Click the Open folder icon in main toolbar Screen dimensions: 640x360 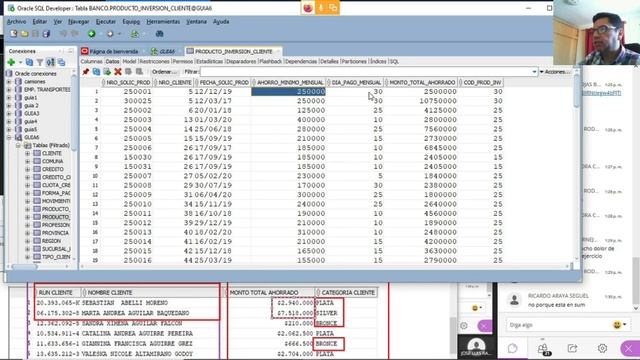point(24,34)
